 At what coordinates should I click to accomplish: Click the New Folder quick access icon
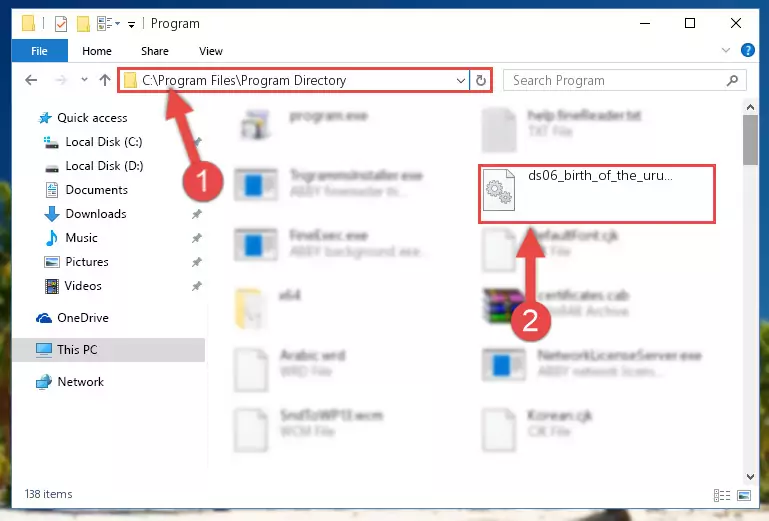pyautogui.click(x=83, y=24)
